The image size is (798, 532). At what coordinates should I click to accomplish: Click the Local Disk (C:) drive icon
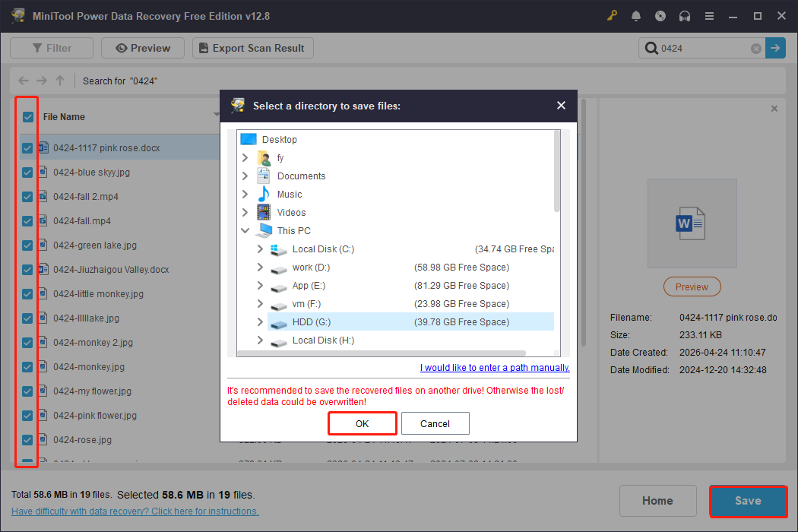pyautogui.click(x=278, y=249)
